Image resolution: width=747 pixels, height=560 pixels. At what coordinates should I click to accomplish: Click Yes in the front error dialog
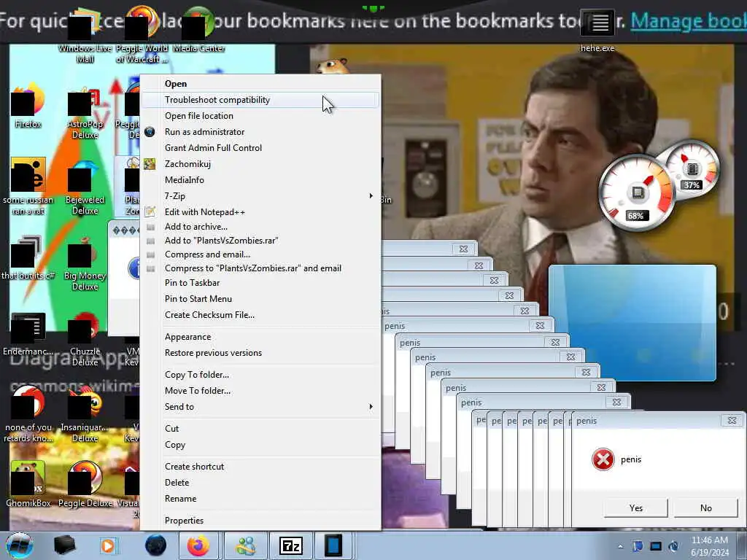pos(635,508)
